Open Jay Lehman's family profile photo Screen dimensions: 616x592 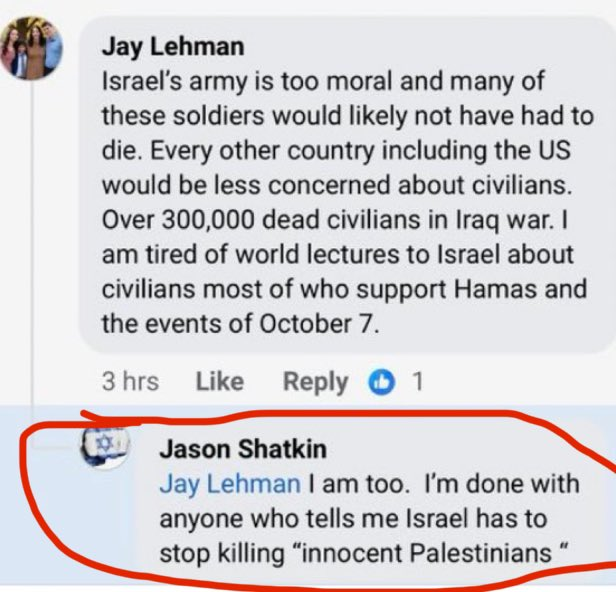pos(31,50)
